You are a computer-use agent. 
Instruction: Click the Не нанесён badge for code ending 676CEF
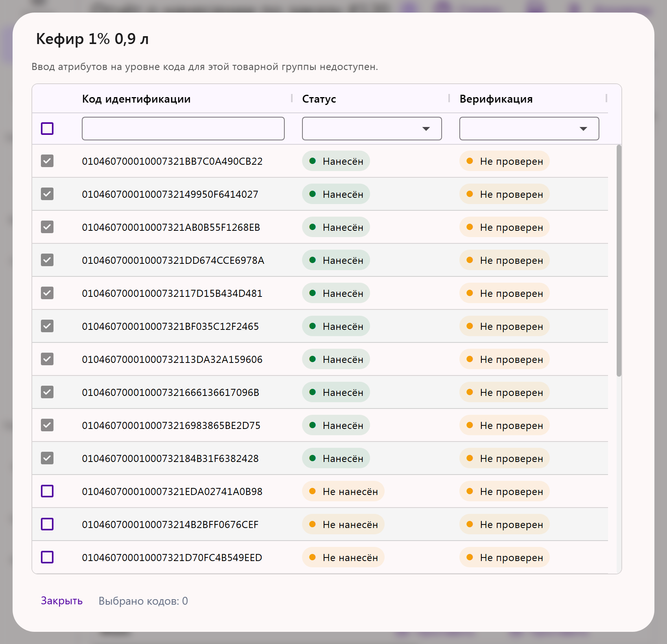343,524
